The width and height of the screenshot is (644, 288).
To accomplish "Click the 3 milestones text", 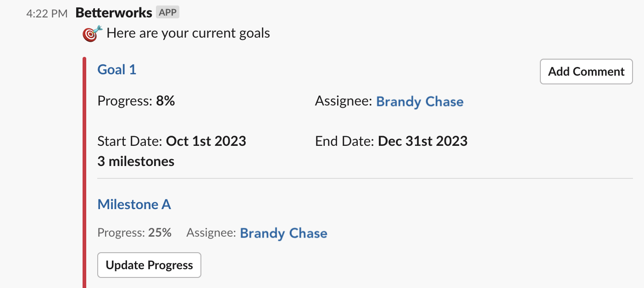I will pos(136,161).
